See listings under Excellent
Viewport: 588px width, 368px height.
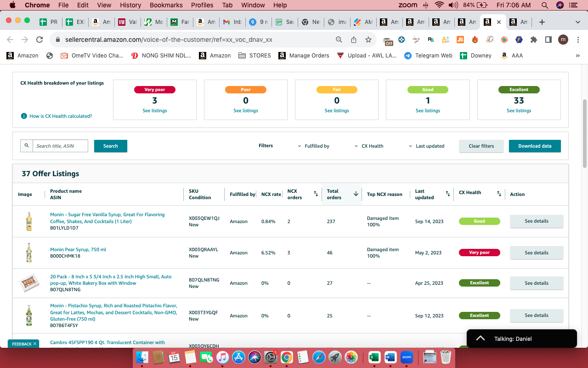pyautogui.click(x=519, y=111)
